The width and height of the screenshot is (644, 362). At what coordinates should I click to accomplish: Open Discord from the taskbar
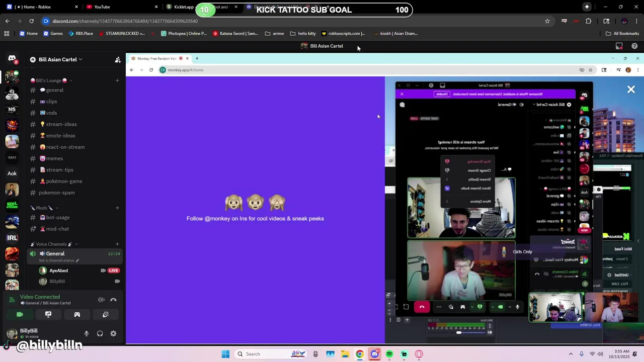click(x=375, y=354)
